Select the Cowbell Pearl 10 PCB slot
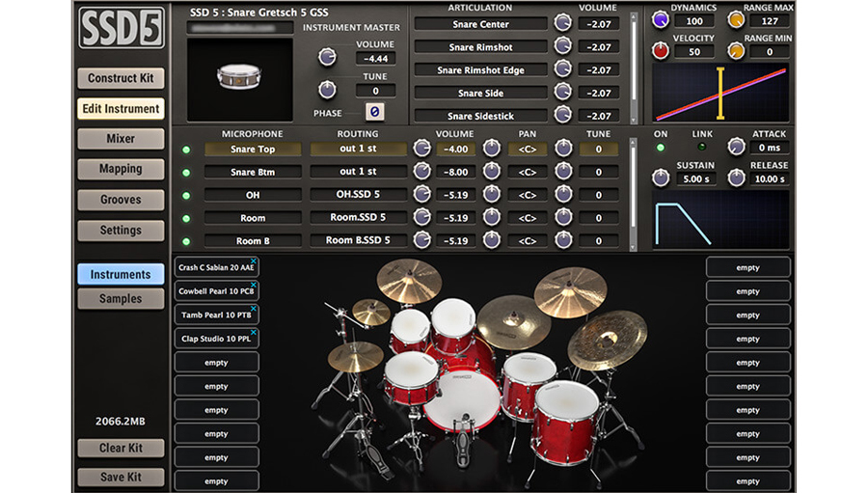This screenshot has height=493, width=868. [x=216, y=290]
